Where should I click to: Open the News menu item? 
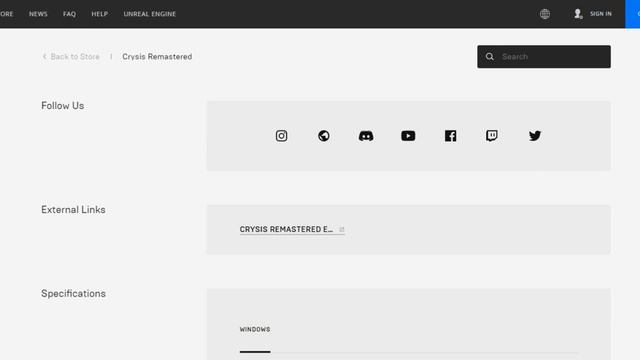(x=38, y=14)
